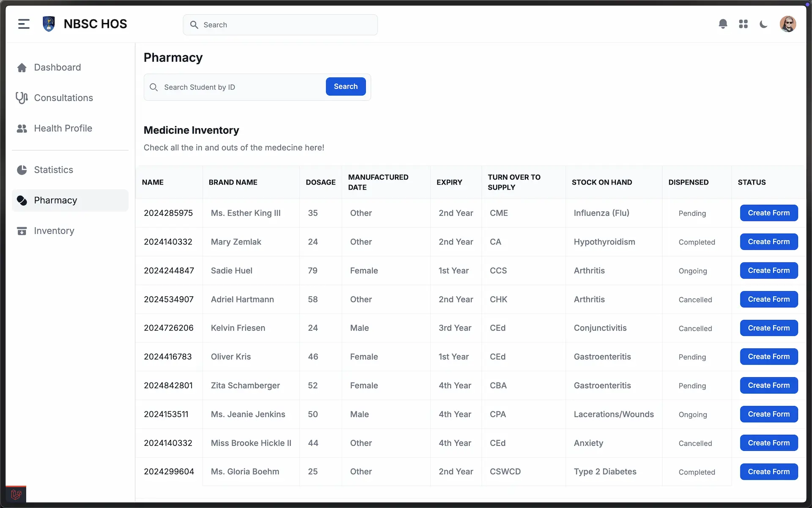Screen dimensions: 812x508
Task: Create Form for Oliver Kris
Action: click(x=769, y=356)
